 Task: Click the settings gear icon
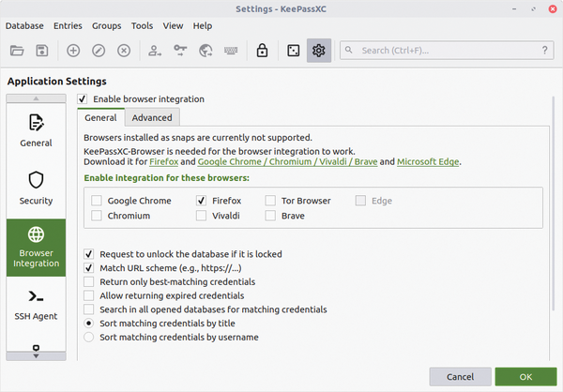[319, 51]
